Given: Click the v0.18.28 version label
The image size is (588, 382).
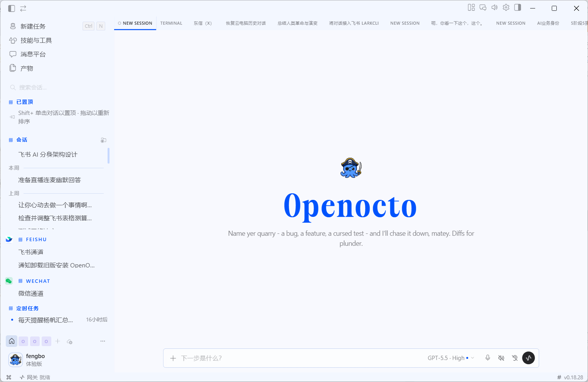Looking at the screenshot, I should pos(573,377).
